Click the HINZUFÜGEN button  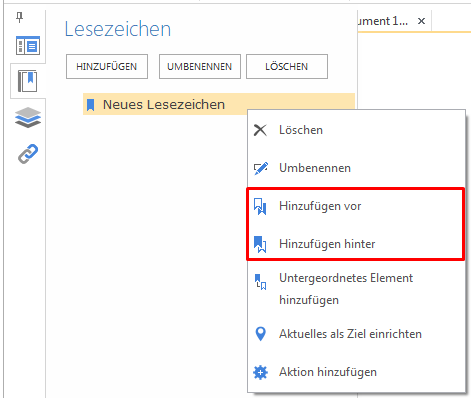pos(107,67)
